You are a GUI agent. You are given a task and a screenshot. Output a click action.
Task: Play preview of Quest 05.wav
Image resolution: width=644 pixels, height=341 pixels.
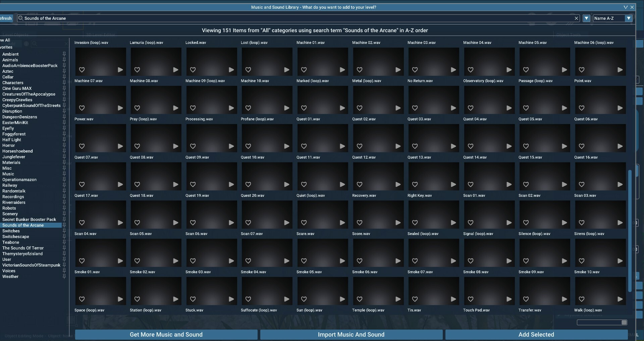click(565, 147)
